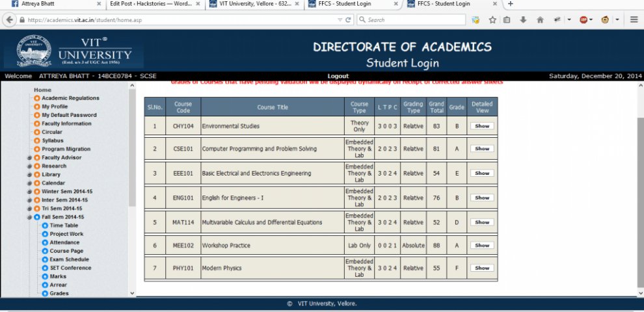
Task: Click the Grades bullet icon
Action: tap(45, 294)
